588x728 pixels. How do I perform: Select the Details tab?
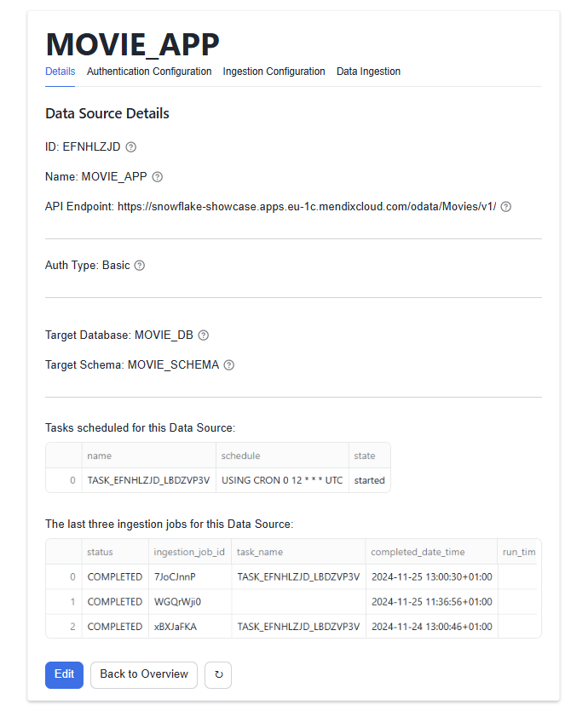coord(60,72)
